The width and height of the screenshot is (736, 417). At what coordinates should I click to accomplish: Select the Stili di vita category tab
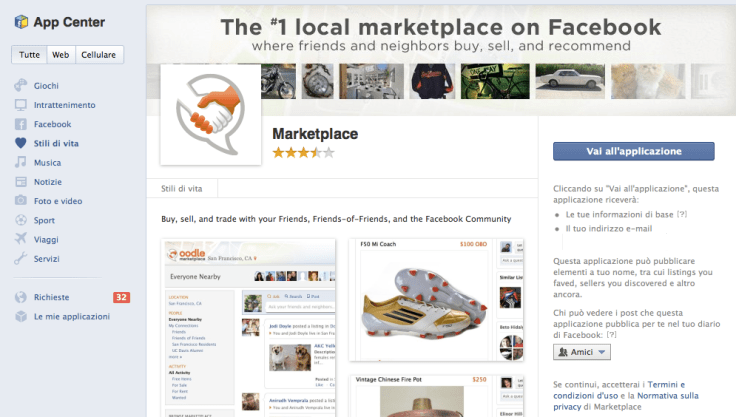[x=182, y=189]
